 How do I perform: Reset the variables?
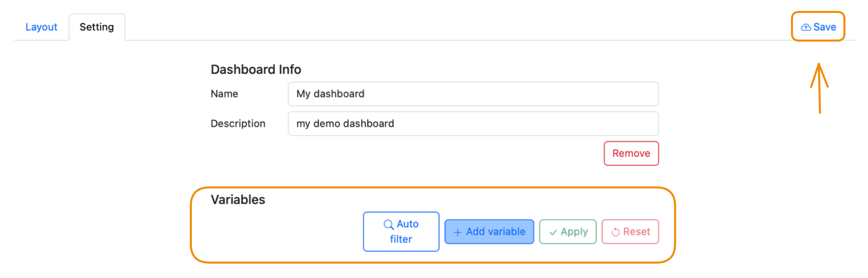tap(630, 232)
